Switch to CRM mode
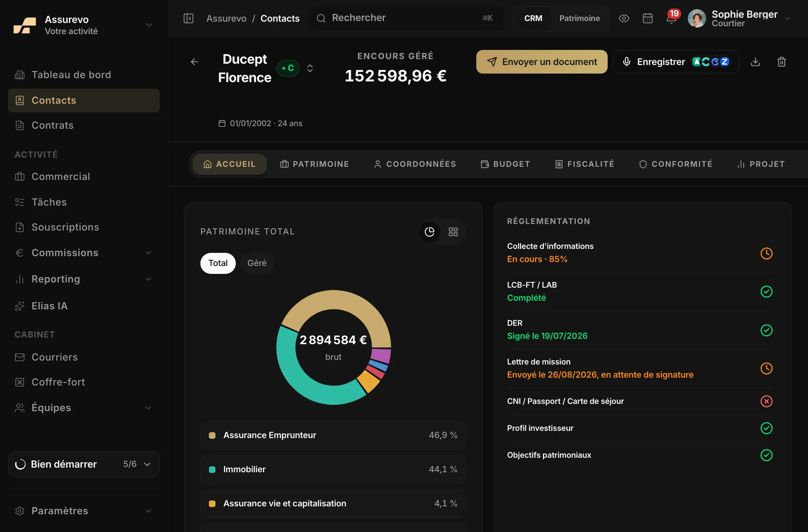This screenshot has height=532, width=808. click(x=533, y=18)
